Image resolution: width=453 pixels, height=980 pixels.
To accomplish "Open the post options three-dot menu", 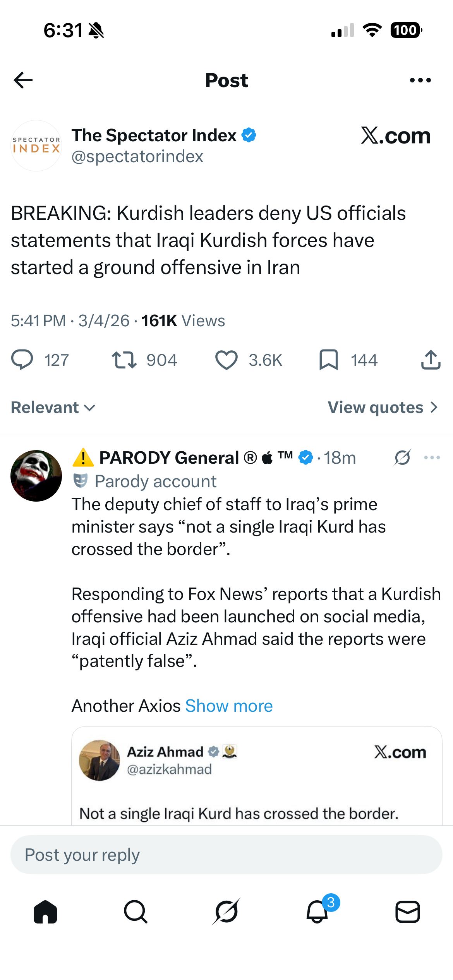I will 420,80.
